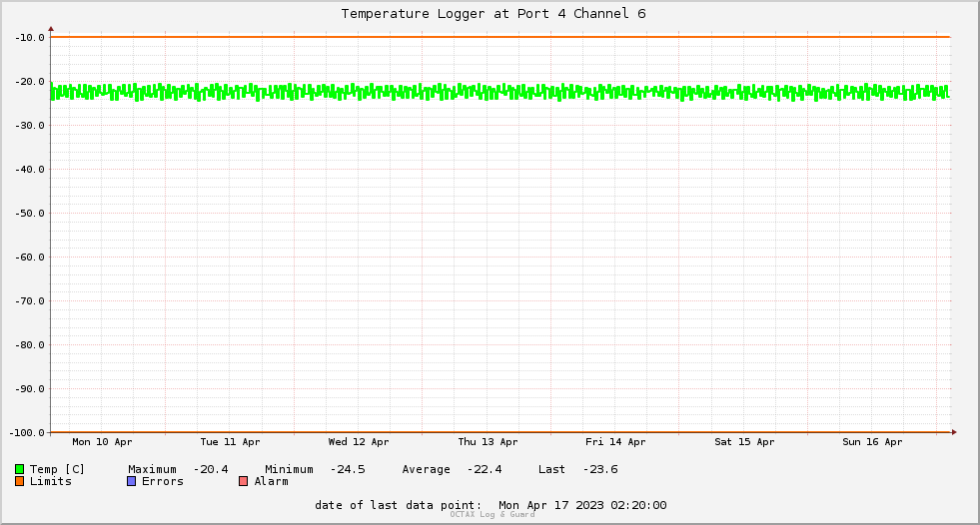The height and width of the screenshot is (525, 980).
Task: Click the Wed 12 Apr axis label
Action: tap(359, 442)
